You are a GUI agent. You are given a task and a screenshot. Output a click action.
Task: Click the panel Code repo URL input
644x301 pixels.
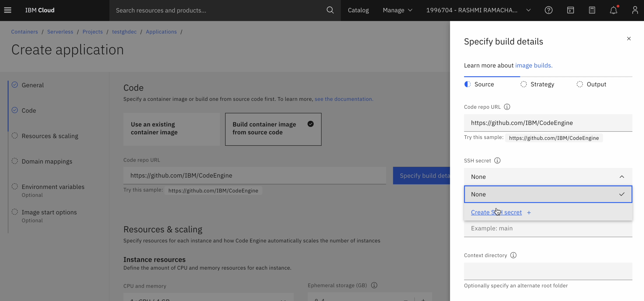[548, 123]
